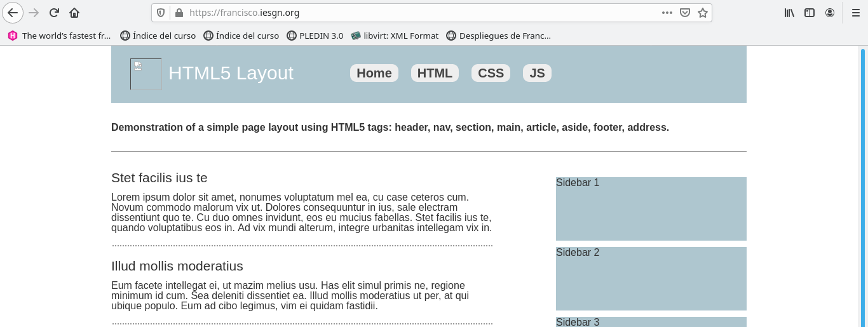Viewport: 868px width, 327px height.
Task: View site security padlock info
Action: 179,13
